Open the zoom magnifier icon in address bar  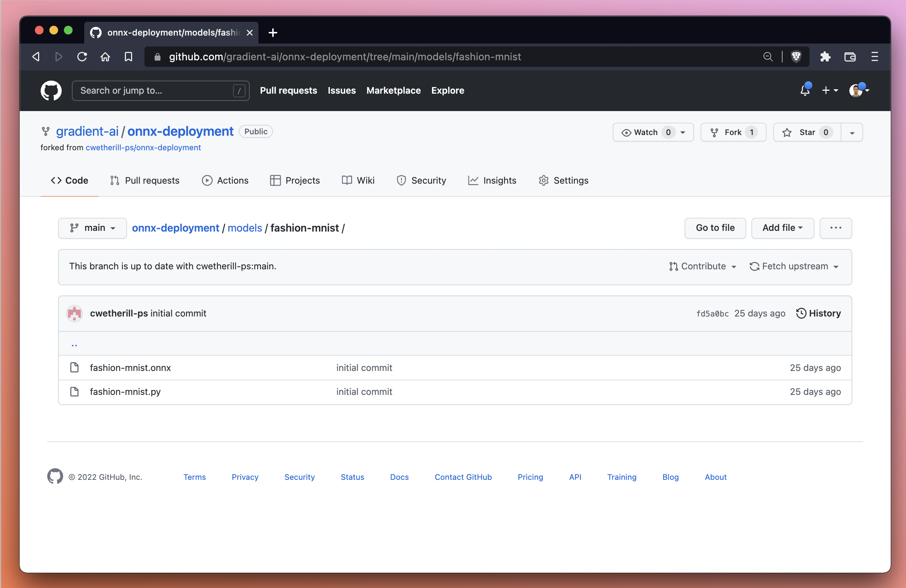pyautogui.click(x=768, y=57)
